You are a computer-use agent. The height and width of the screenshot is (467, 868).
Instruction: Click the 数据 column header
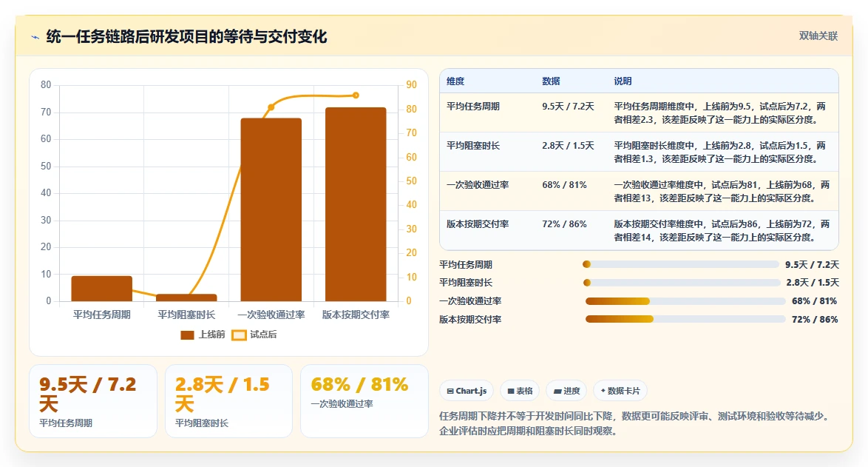[551, 81]
